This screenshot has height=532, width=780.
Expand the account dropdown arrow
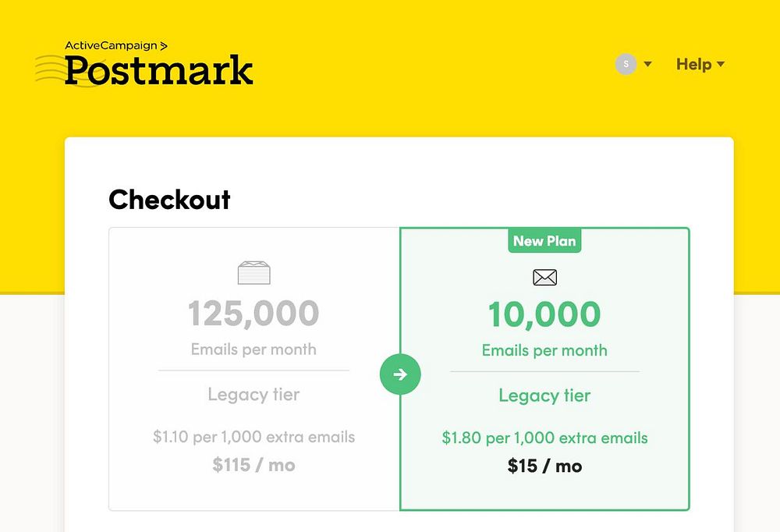point(647,64)
